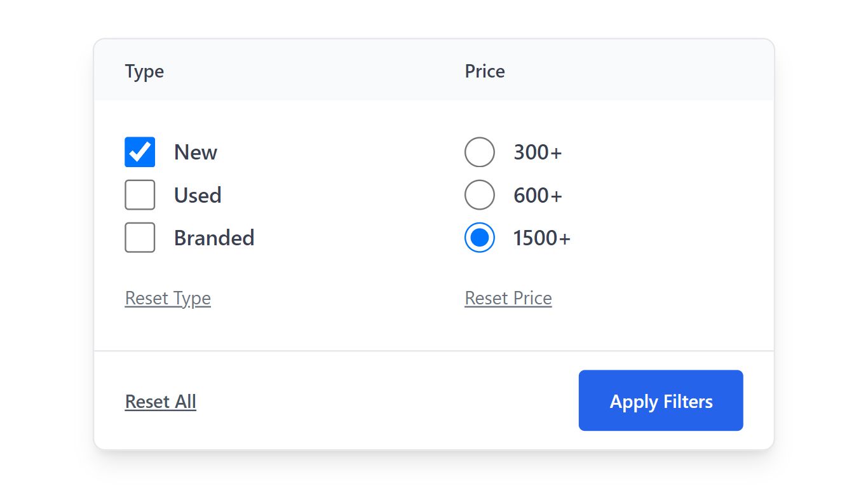Click the Type section header
The height and width of the screenshot is (488, 868).
point(144,71)
